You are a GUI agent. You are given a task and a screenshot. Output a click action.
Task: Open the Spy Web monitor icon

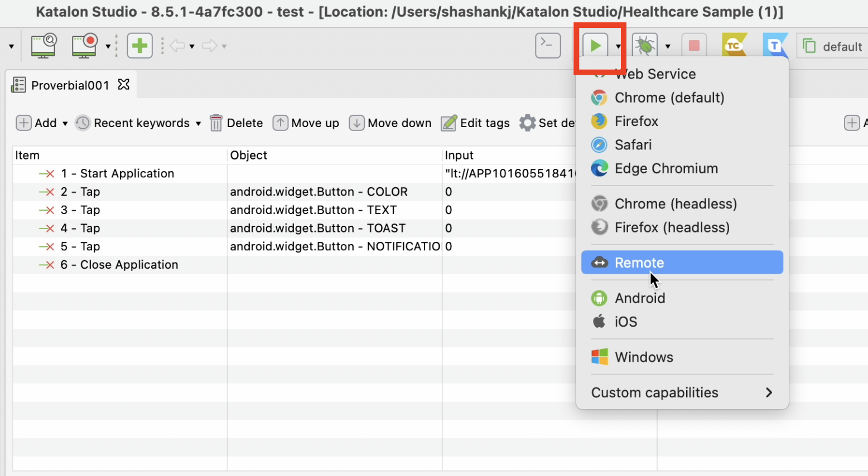click(44, 46)
